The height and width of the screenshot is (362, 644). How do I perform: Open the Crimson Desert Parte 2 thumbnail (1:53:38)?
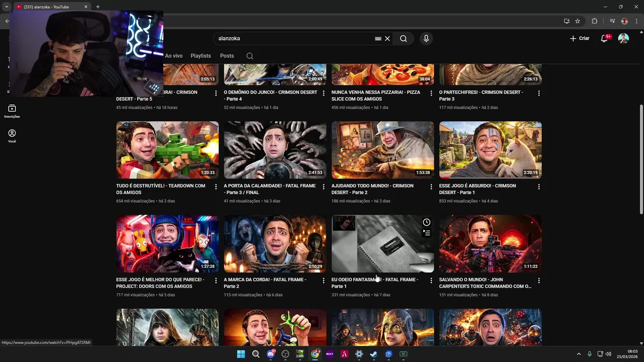(383, 150)
